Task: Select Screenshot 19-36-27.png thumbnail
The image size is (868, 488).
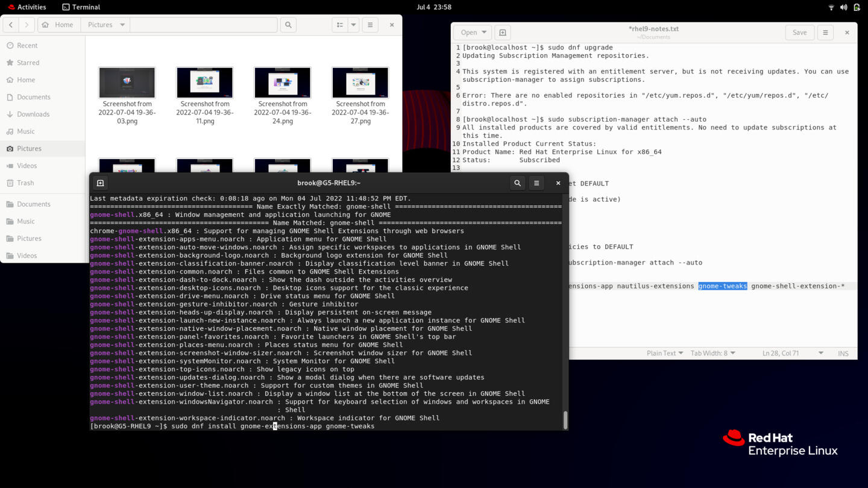Action: coord(360,83)
